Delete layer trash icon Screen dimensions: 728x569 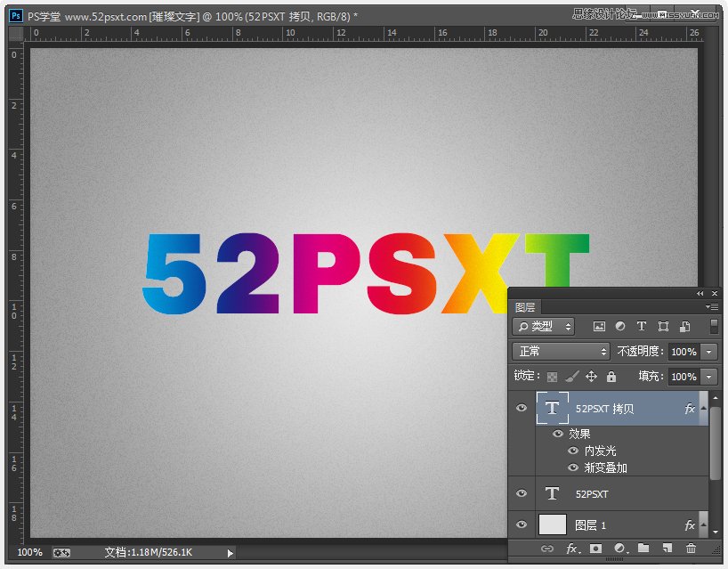click(x=691, y=549)
